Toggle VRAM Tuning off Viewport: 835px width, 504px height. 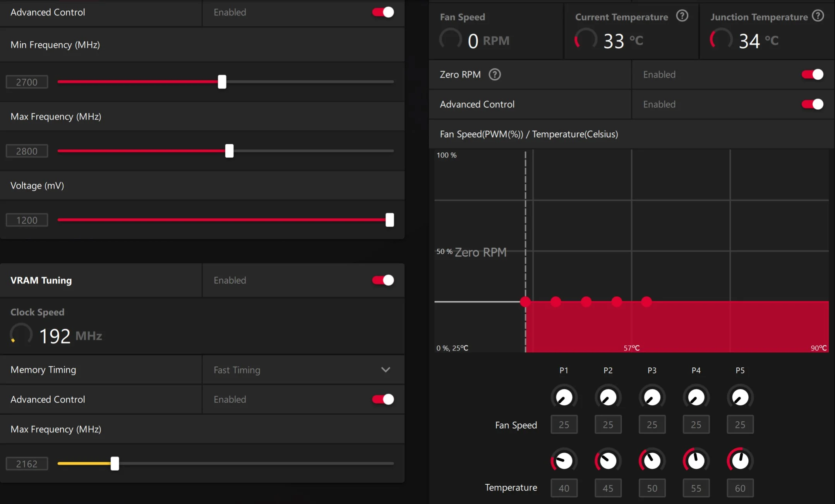click(383, 280)
